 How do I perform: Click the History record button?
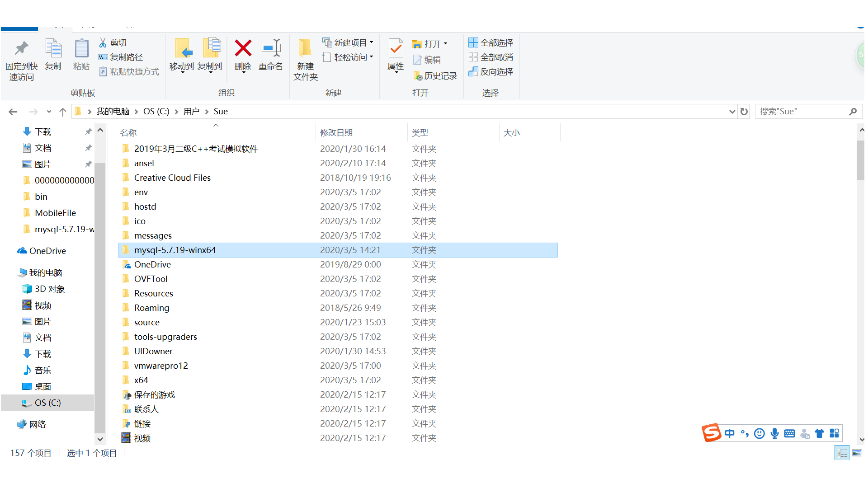pyautogui.click(x=435, y=76)
